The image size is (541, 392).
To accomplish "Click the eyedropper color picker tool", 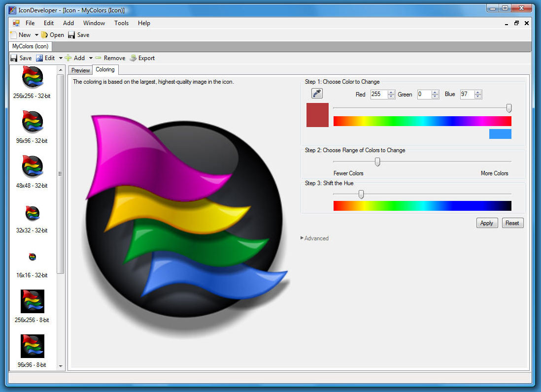I will pos(317,93).
